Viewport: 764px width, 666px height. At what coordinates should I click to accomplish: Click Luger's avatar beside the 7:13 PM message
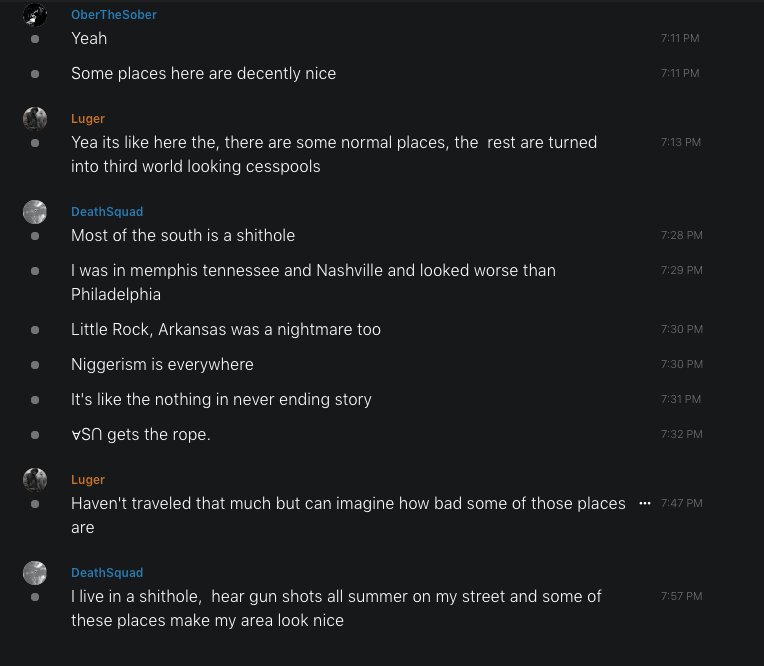(x=35, y=119)
